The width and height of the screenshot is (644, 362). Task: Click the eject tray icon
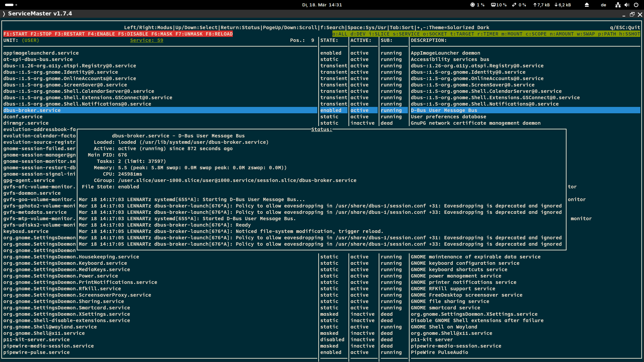[587, 5]
